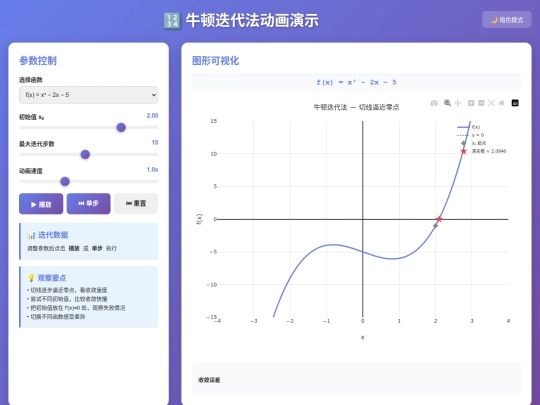Open the Plotly logo link icon

click(515, 103)
